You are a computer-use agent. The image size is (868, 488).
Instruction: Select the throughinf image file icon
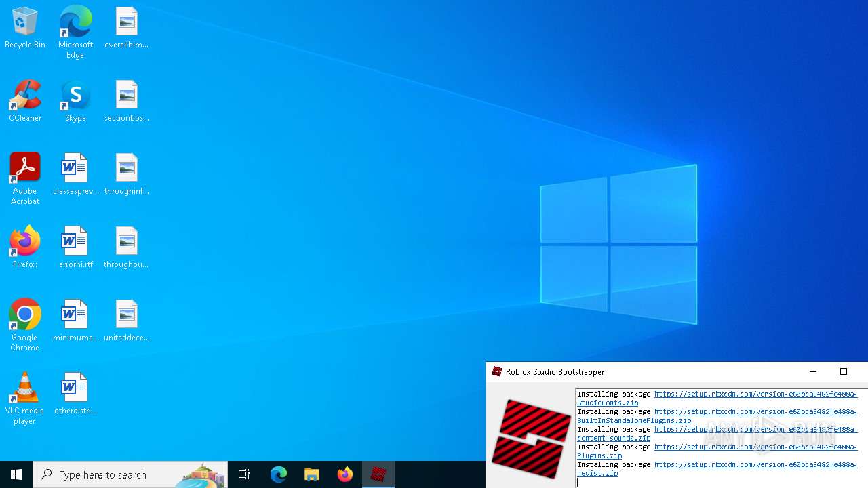click(x=126, y=175)
